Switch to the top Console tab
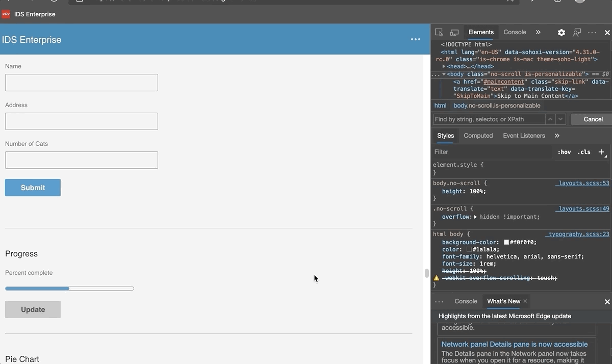The height and width of the screenshot is (364, 612). click(x=515, y=32)
